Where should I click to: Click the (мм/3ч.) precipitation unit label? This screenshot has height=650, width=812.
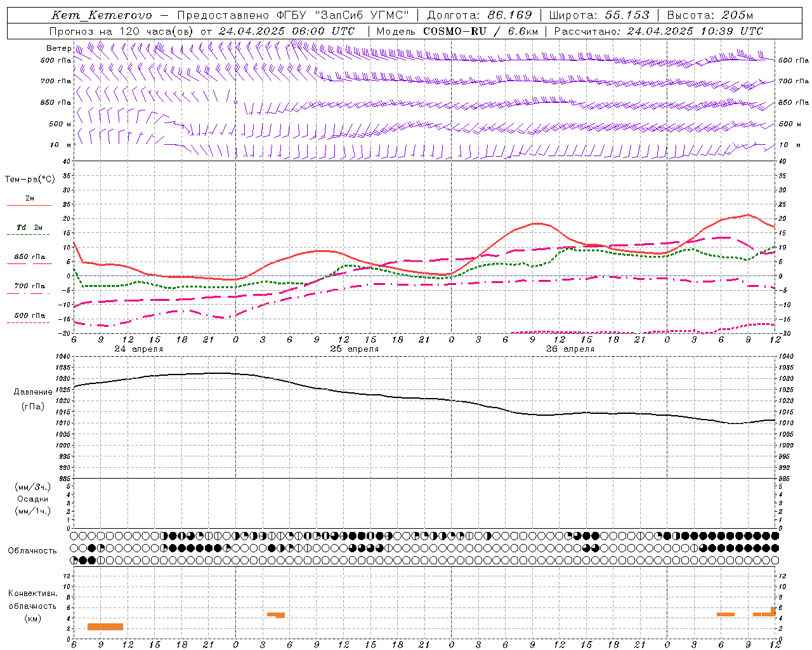pos(33,487)
